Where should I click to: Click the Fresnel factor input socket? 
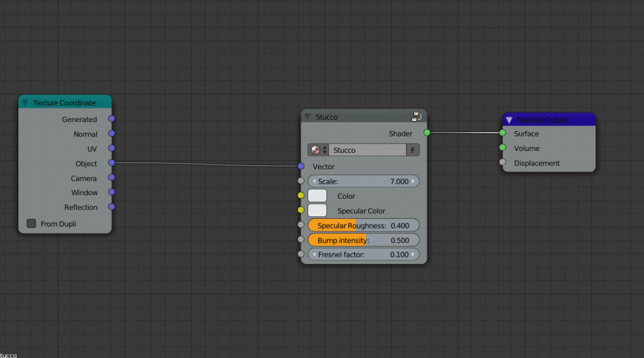click(301, 254)
